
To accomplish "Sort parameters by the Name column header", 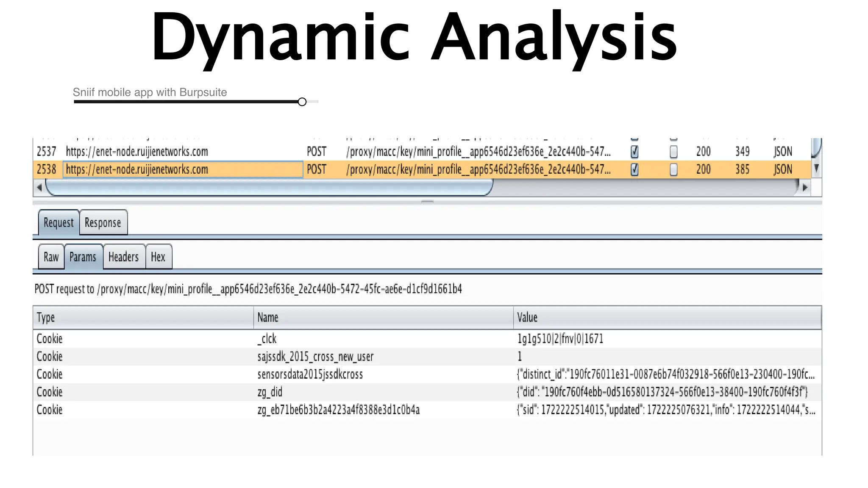I will tap(384, 317).
